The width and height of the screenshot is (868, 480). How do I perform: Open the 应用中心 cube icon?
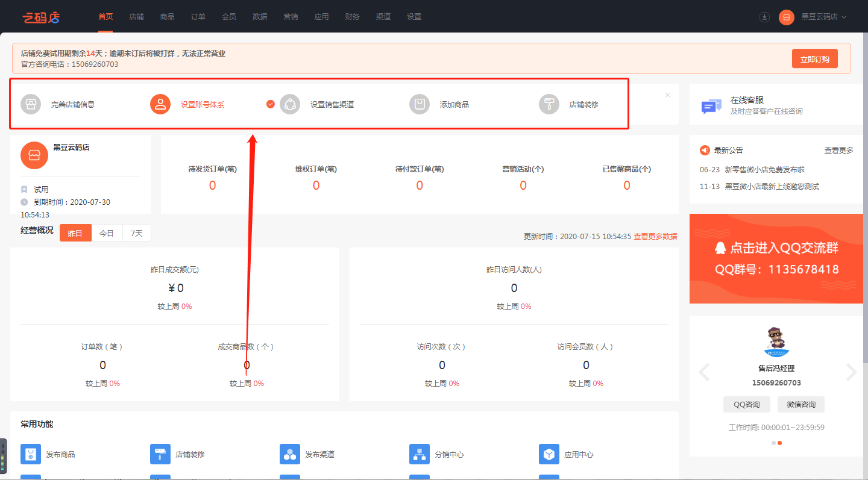click(x=549, y=454)
